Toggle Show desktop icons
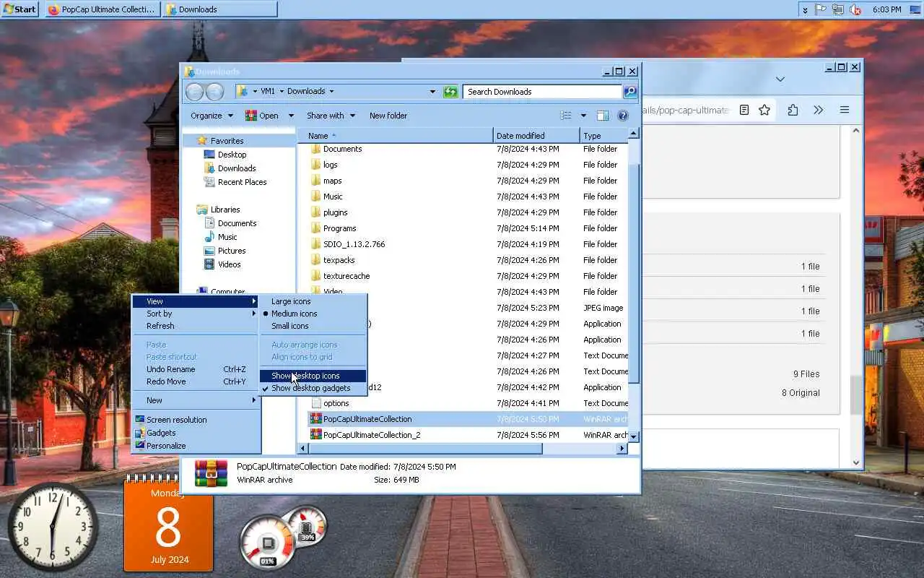Image resolution: width=924 pixels, height=578 pixels. [313, 376]
